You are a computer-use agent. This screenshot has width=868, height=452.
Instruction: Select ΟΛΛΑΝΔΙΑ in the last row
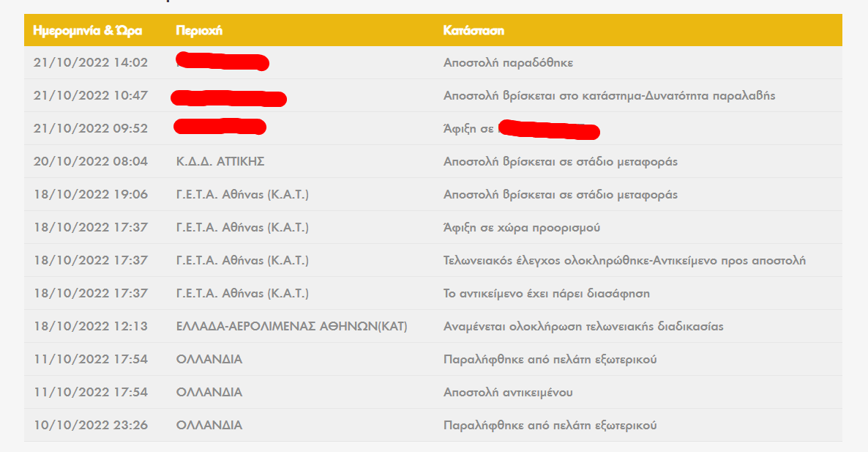pyautogui.click(x=209, y=426)
